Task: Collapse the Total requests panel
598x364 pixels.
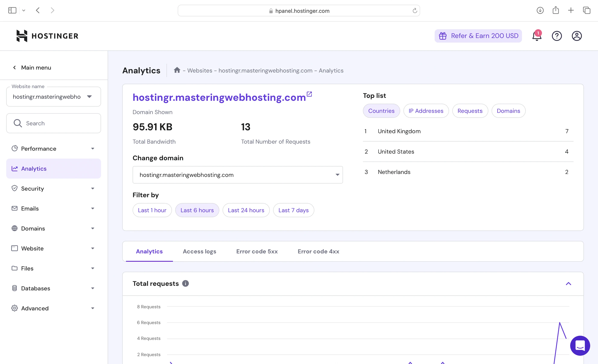Action: pyautogui.click(x=568, y=283)
